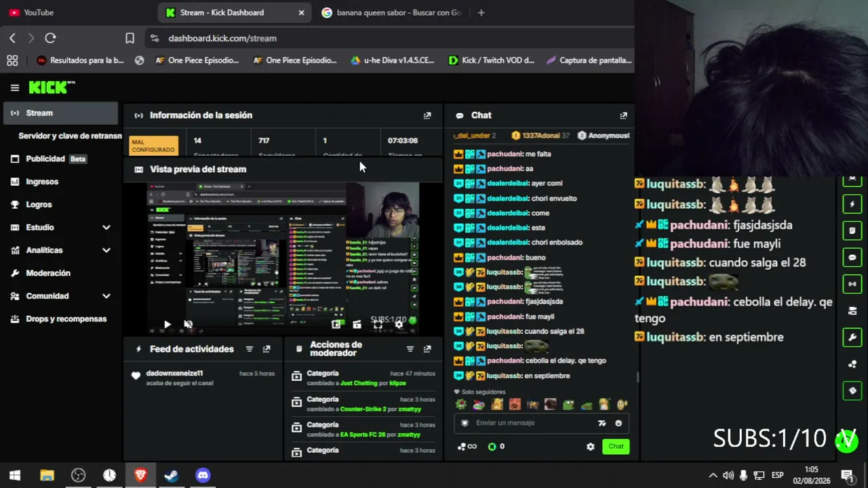Bookmark this page in browser
Image resolution: width=868 pixels, height=488 pixels.
[x=130, y=39]
